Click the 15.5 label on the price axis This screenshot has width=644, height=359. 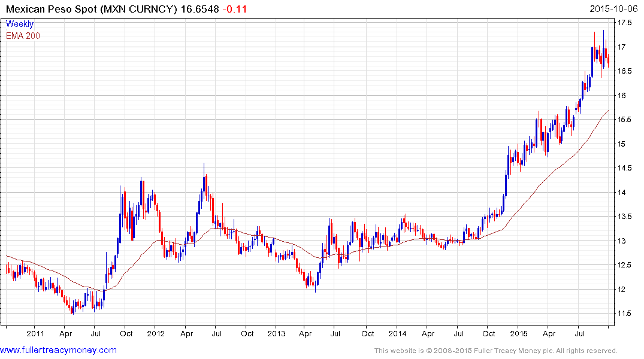tap(625, 120)
